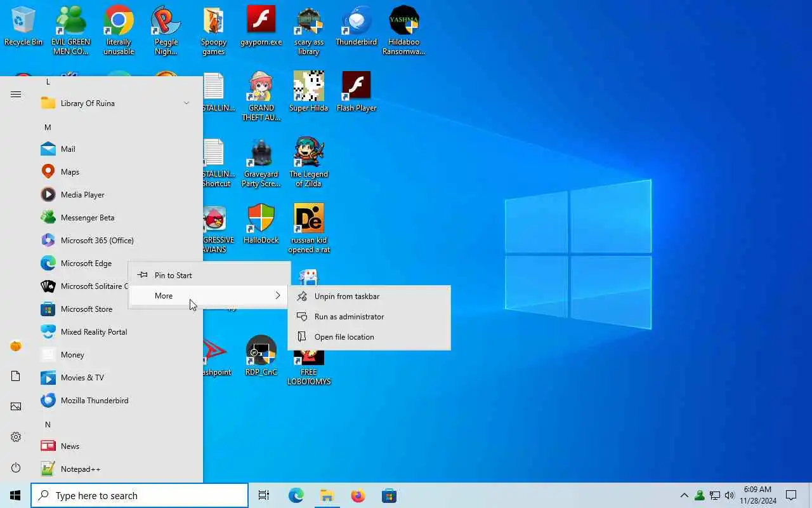Screen dimensions: 812x508
Task: Select the HalloDock desktop shortcut
Action: 261,224
